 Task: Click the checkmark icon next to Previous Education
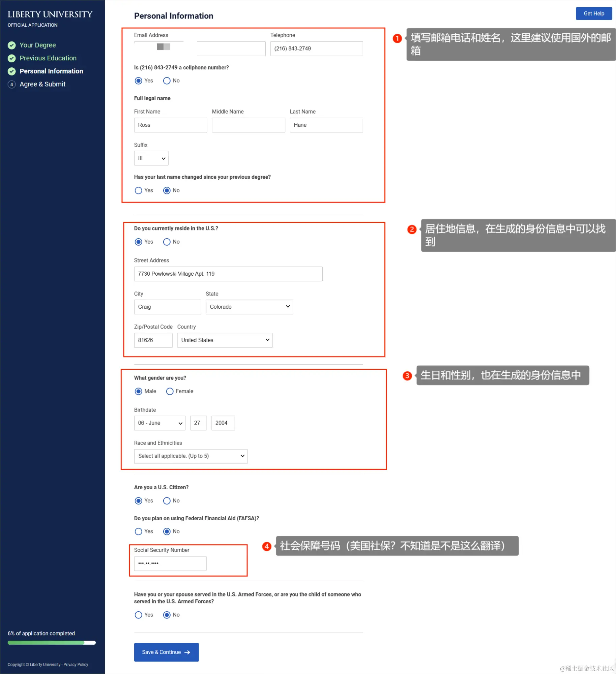click(x=11, y=58)
